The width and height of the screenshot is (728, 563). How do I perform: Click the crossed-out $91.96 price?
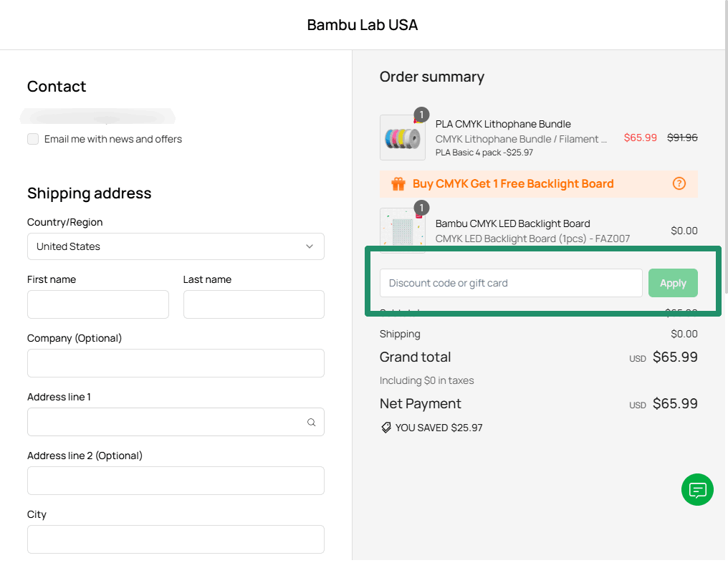(x=682, y=138)
